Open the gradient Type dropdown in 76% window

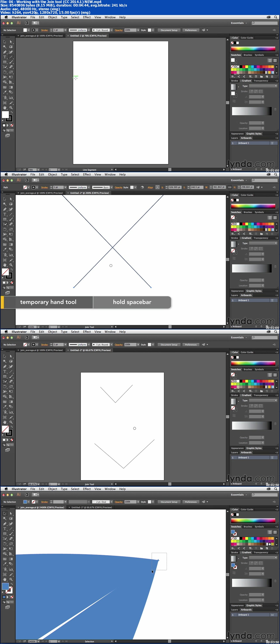263,86
